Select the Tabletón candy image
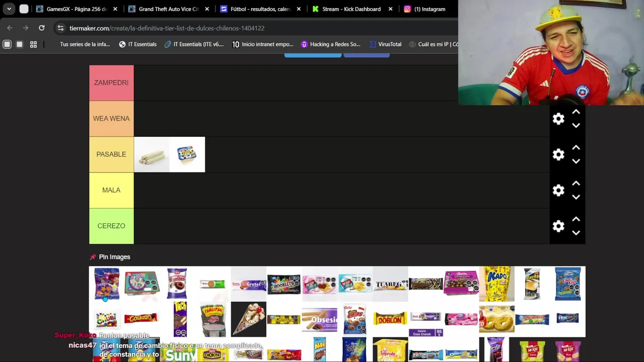The height and width of the screenshot is (362, 644). [213, 319]
